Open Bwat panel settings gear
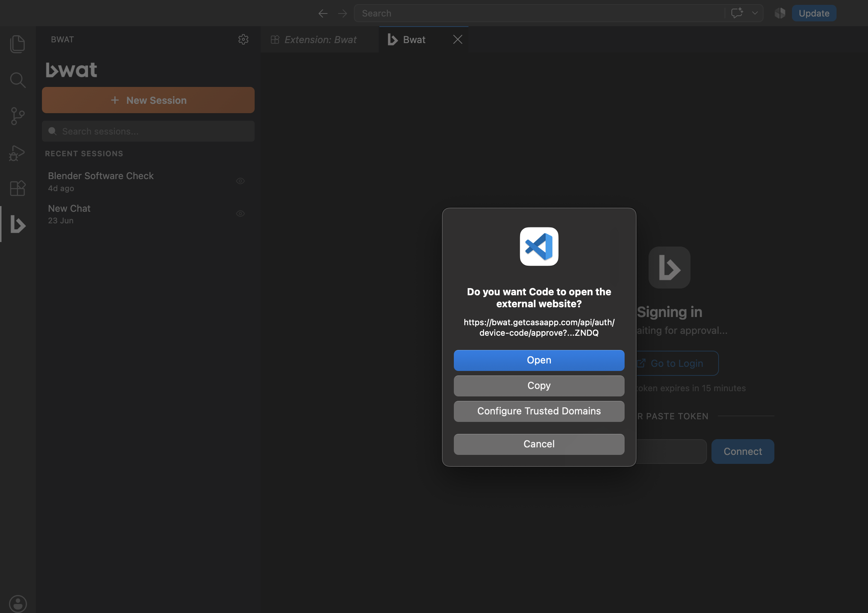This screenshot has width=868, height=613. pos(243,39)
